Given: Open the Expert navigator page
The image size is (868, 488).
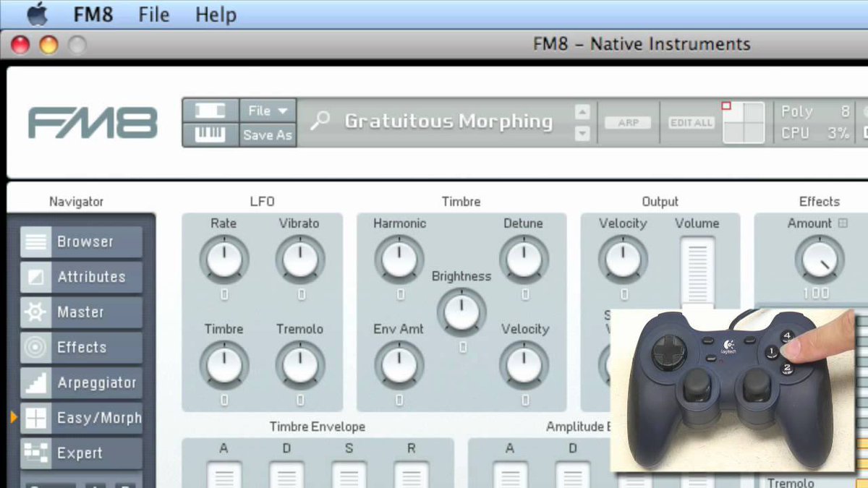Looking at the screenshot, I should 81,453.
